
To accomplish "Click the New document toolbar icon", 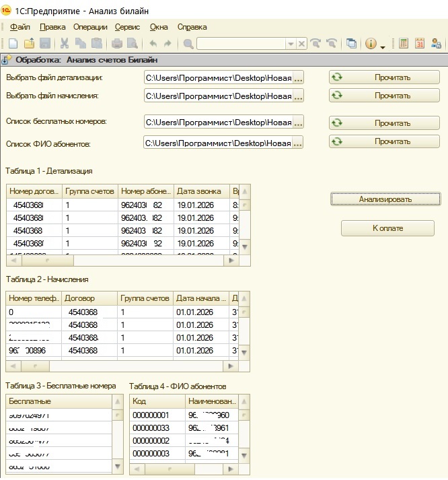I will 12,44.
